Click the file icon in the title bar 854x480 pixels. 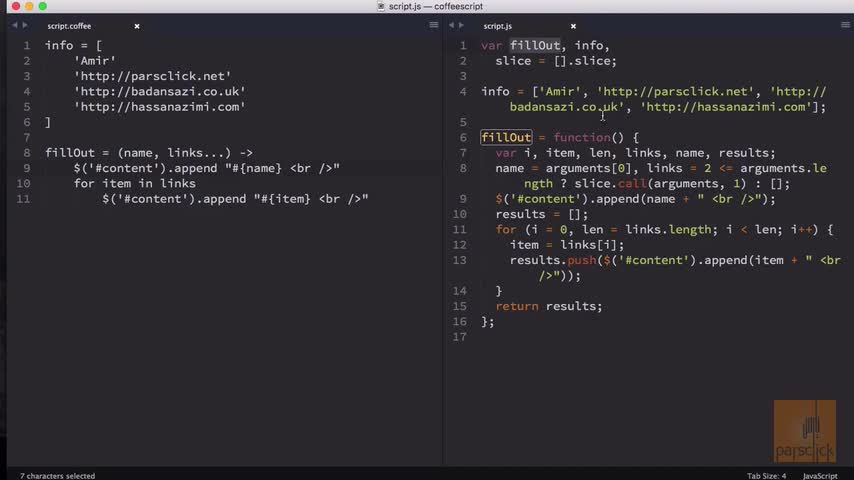[381, 7]
